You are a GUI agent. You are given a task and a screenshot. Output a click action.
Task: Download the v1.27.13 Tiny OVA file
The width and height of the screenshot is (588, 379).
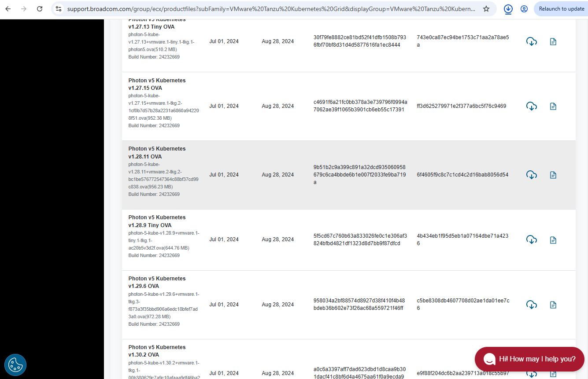[532, 42]
